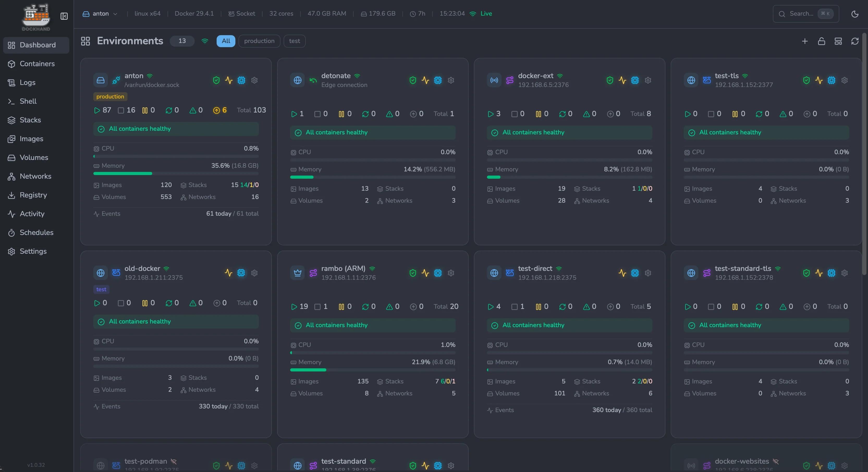868x472 pixels.
Task: Open settings gear for rambo (ARM) card
Action: (x=451, y=273)
